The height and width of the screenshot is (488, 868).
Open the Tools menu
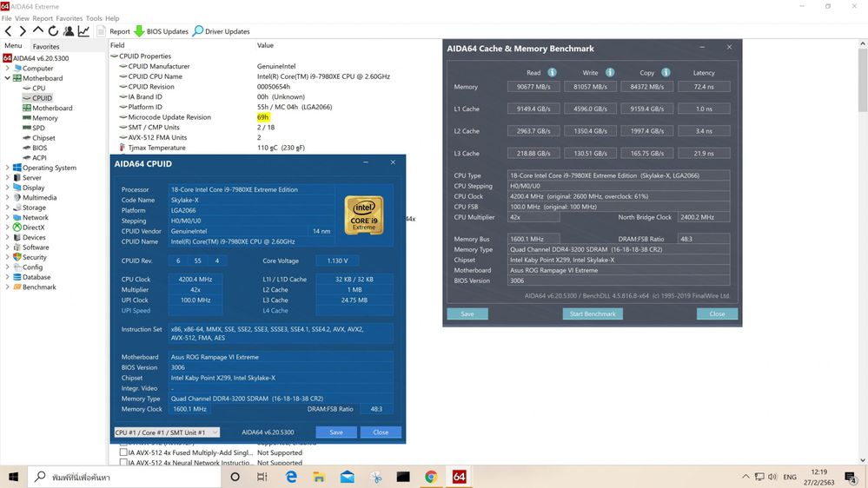click(x=94, y=18)
